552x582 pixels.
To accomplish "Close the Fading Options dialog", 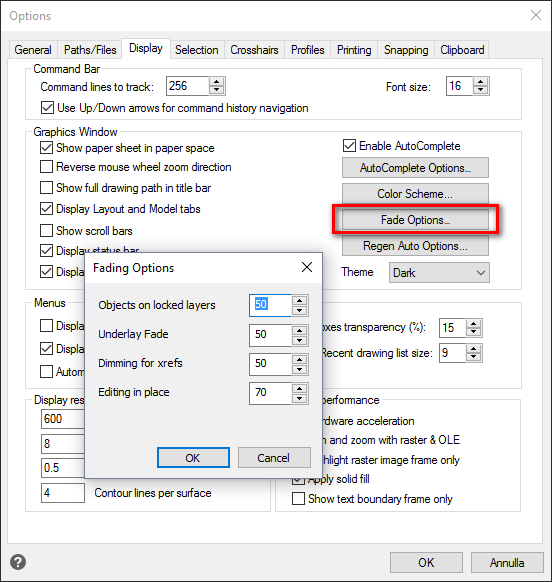I will (307, 267).
